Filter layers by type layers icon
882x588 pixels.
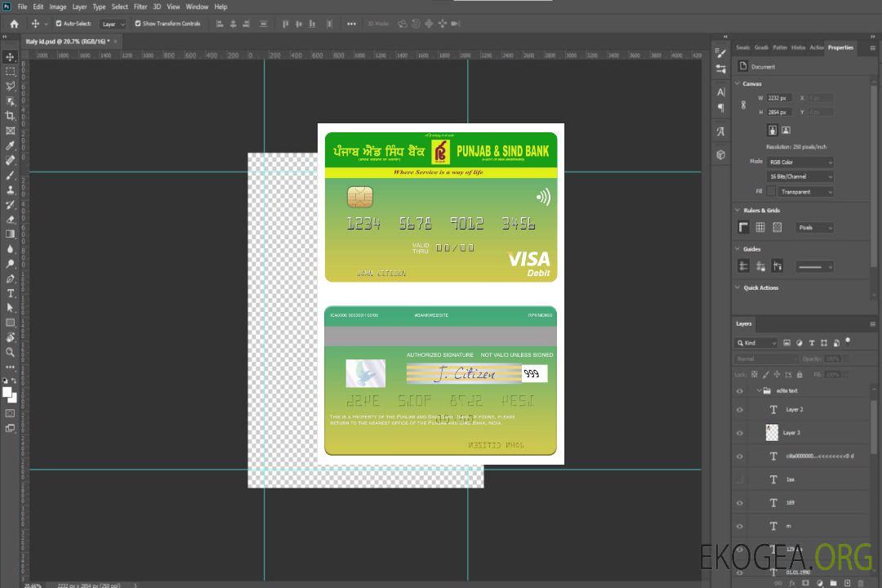[812, 343]
